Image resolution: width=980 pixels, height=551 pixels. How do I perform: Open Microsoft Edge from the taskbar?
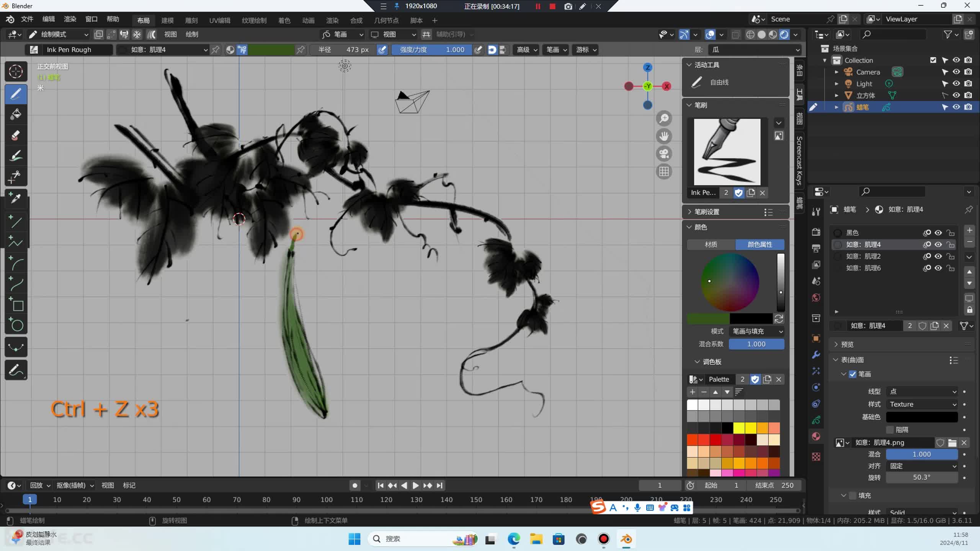(514, 539)
